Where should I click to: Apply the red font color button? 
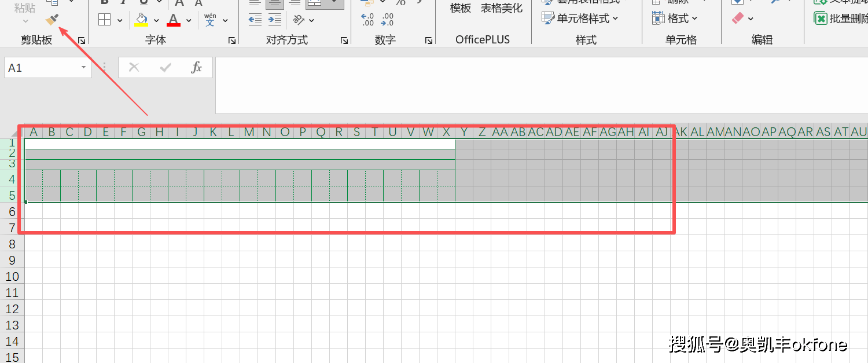(174, 20)
